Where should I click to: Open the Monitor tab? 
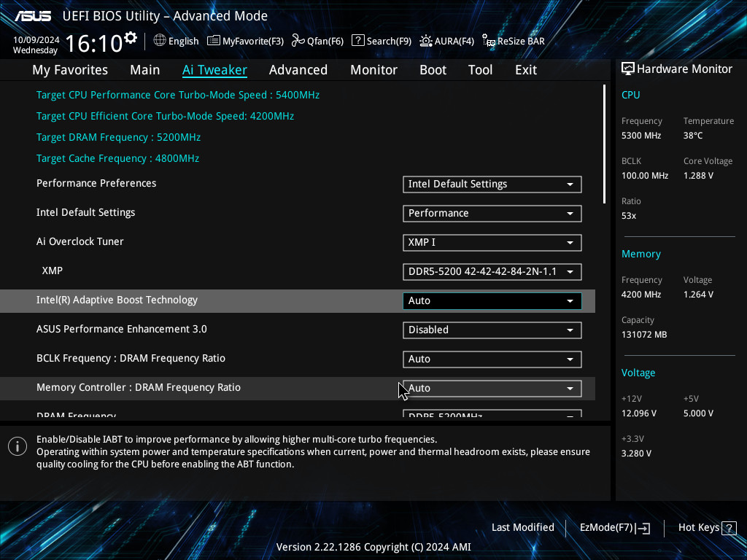373,70
